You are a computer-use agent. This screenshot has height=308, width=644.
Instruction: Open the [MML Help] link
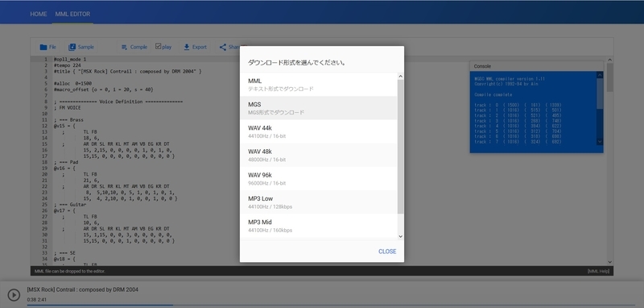tap(598, 272)
